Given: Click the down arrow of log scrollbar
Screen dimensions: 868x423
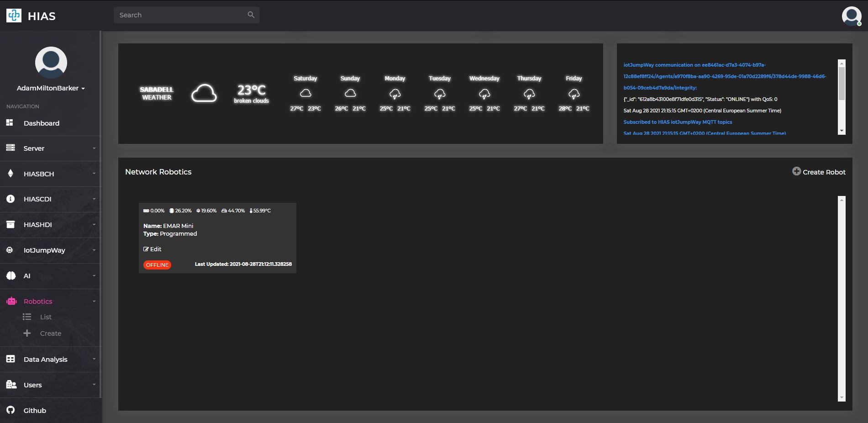Looking at the screenshot, I should (842, 131).
